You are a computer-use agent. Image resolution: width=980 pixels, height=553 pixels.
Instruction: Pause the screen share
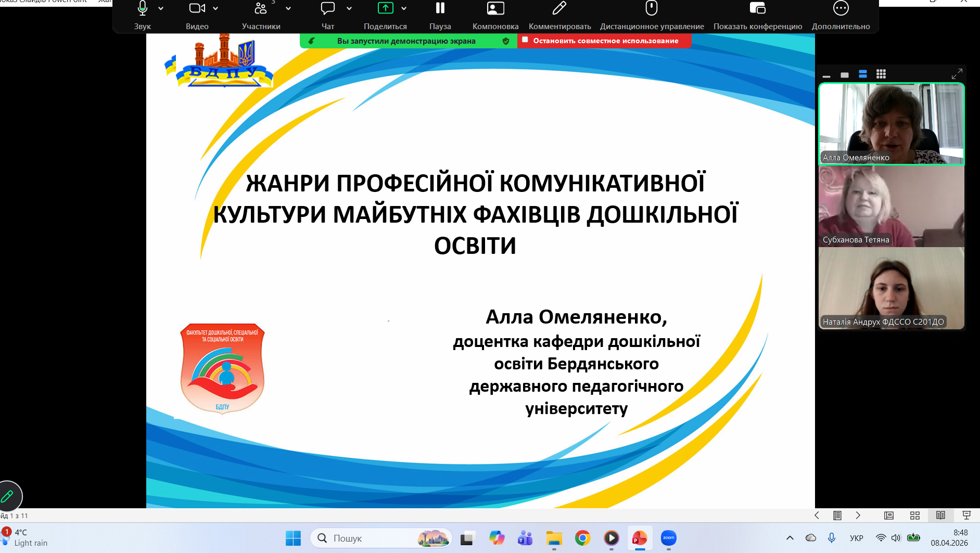(x=440, y=9)
